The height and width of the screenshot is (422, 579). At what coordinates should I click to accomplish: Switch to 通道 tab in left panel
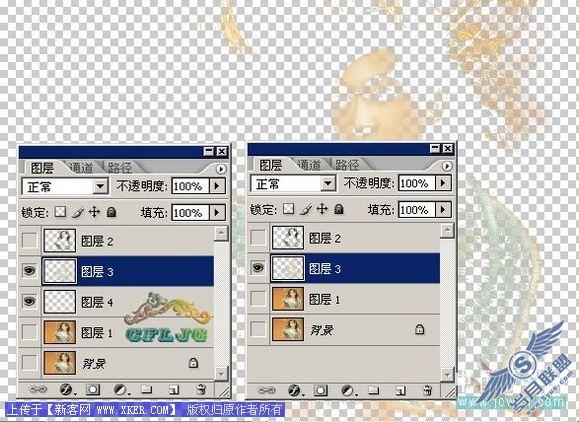(81, 168)
